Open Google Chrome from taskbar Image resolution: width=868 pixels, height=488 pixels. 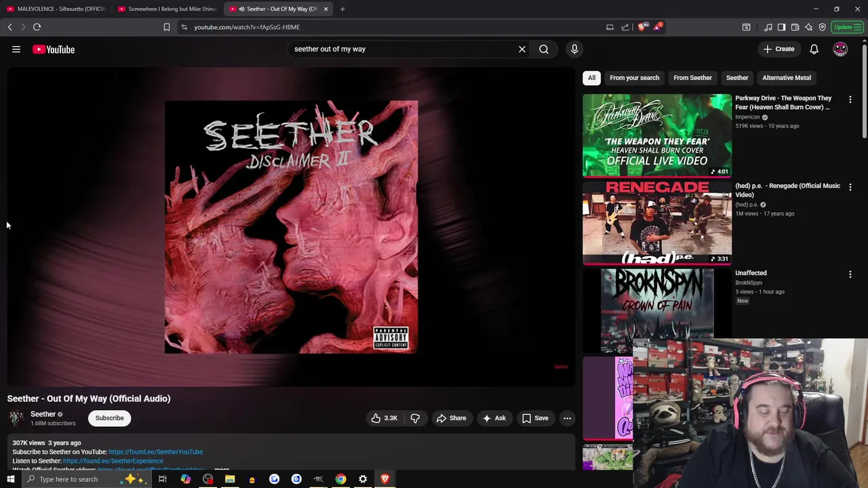pyautogui.click(x=340, y=479)
